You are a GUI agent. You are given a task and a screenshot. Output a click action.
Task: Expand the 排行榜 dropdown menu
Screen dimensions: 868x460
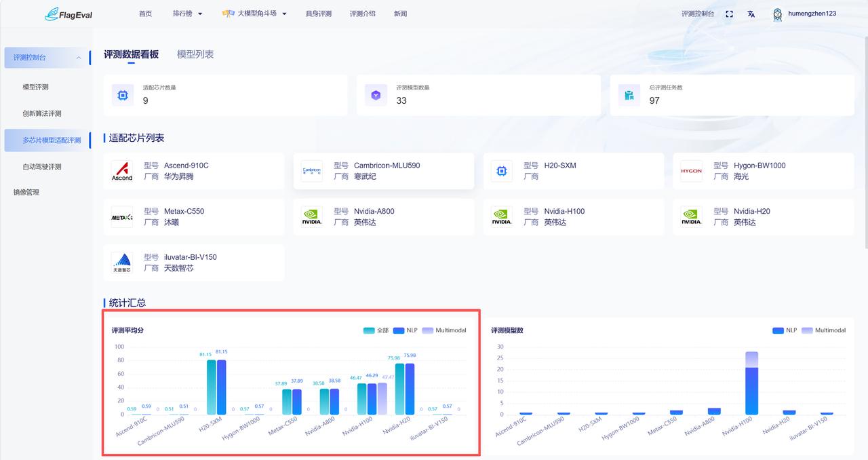pos(188,14)
